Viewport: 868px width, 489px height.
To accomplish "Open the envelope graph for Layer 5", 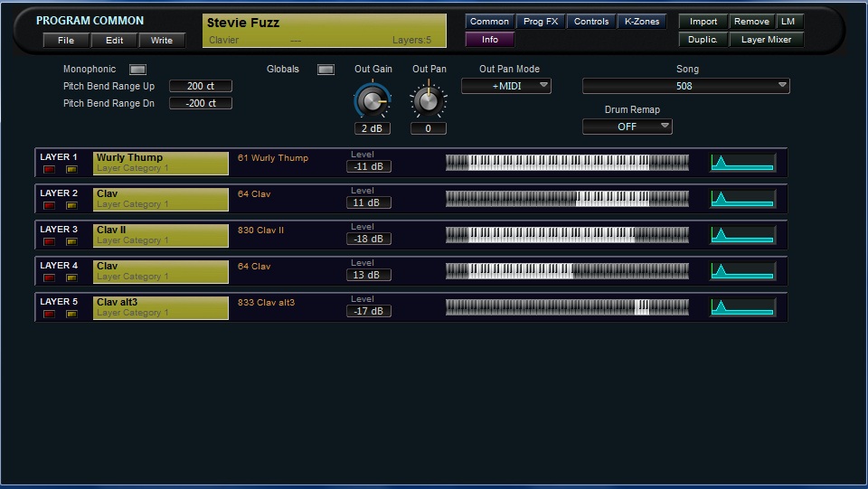I will [742, 307].
